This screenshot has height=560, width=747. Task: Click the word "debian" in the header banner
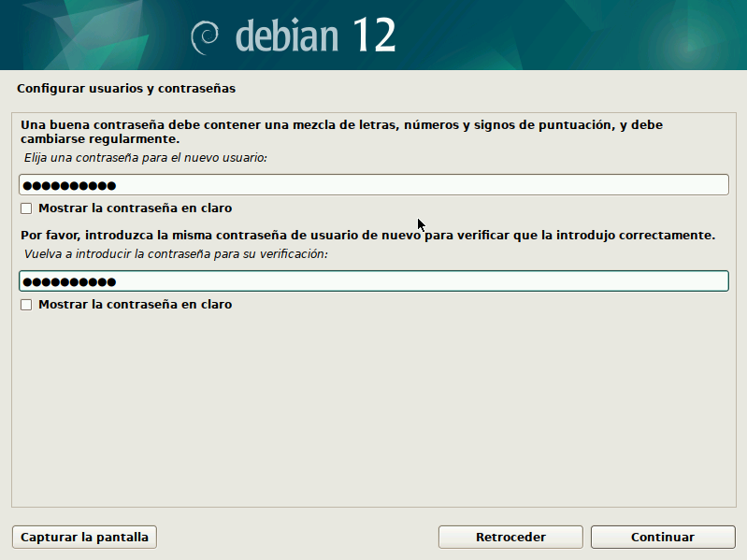click(x=286, y=36)
